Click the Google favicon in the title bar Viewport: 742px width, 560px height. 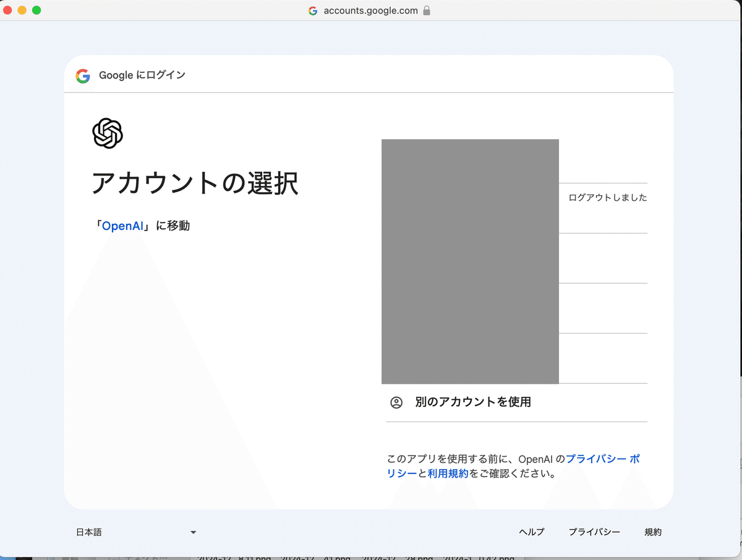point(313,11)
